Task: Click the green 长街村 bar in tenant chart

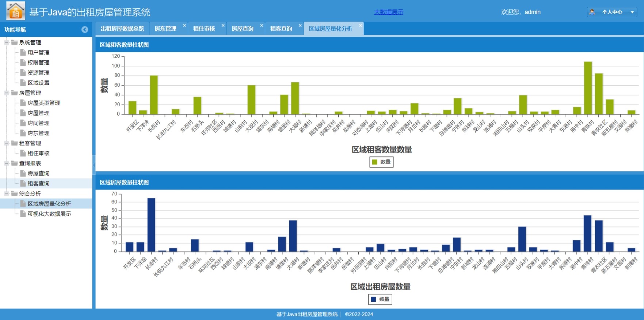Action: (x=154, y=95)
